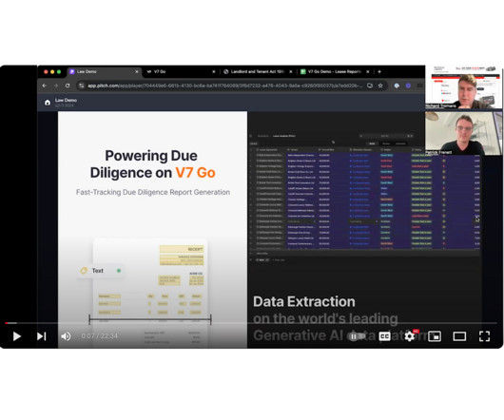Open the Landlord and Tenant Act tab

click(x=257, y=71)
